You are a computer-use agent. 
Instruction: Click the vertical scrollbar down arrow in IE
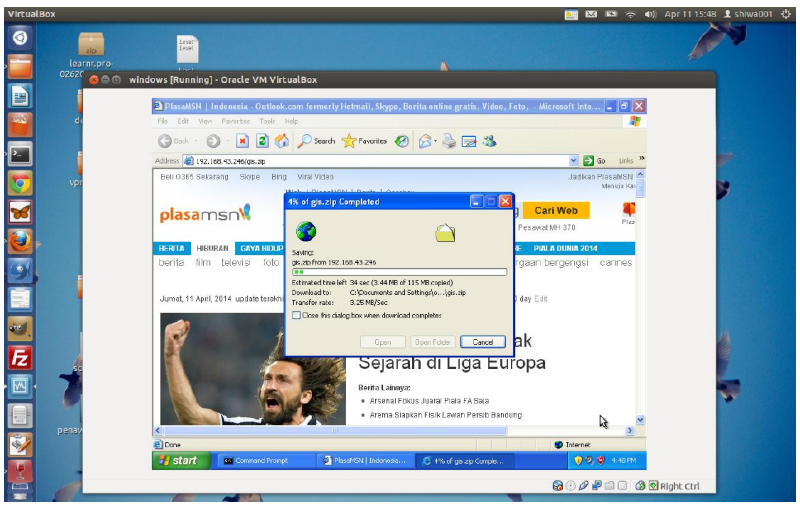click(640, 420)
